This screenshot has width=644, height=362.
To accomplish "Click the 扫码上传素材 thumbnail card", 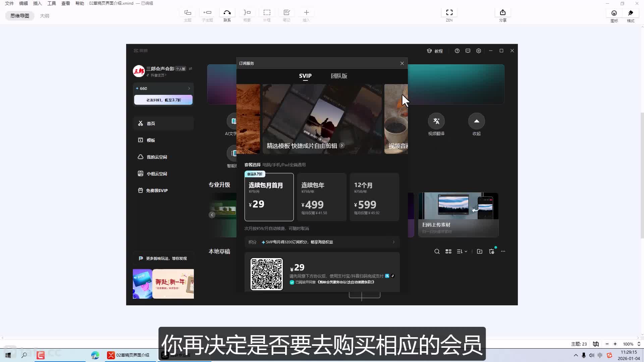I will [458, 215].
